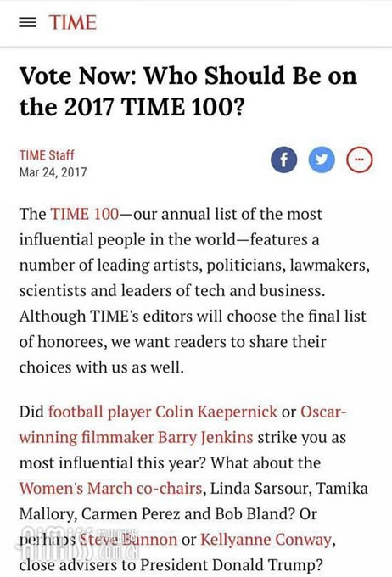Screen dimensions: 392x577
Task: Share the article on Facebook
Action: pyautogui.click(x=283, y=160)
